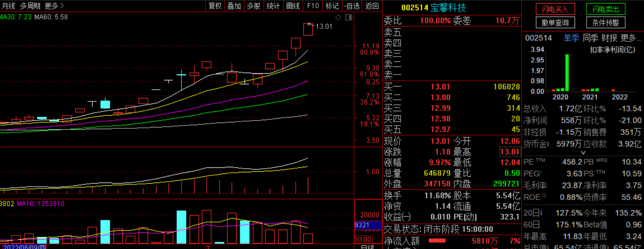Click the 统计 statistics button
The width and height of the screenshot is (644, 249).
coord(273,6)
